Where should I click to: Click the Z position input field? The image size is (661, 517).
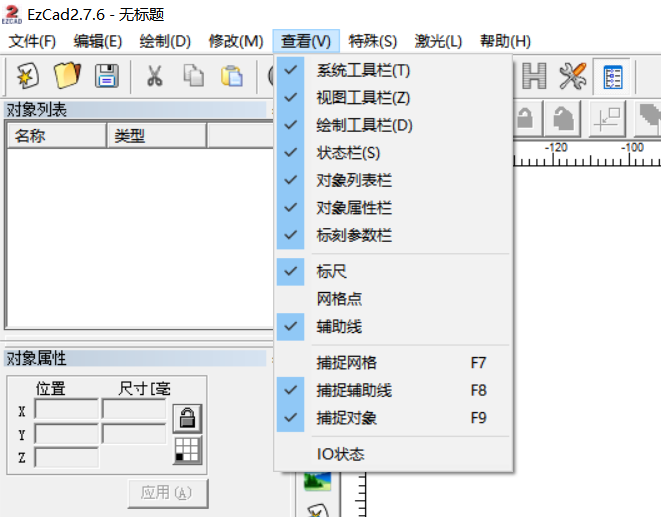[x=66, y=457]
